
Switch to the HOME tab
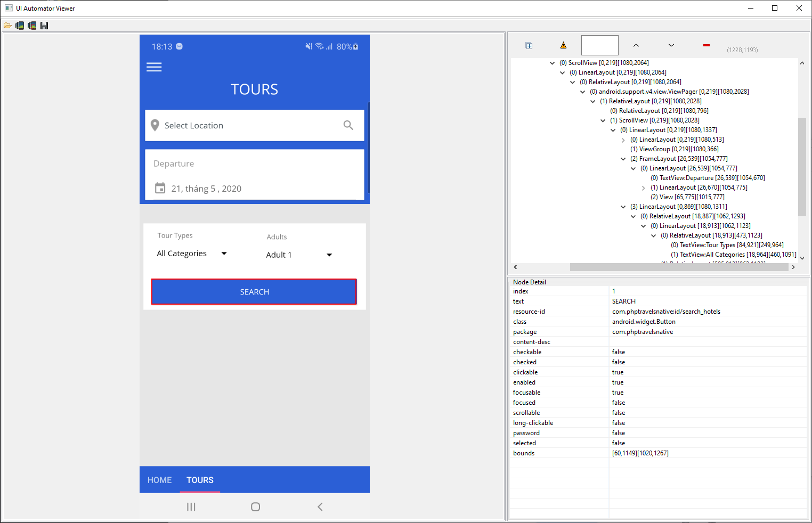click(160, 480)
